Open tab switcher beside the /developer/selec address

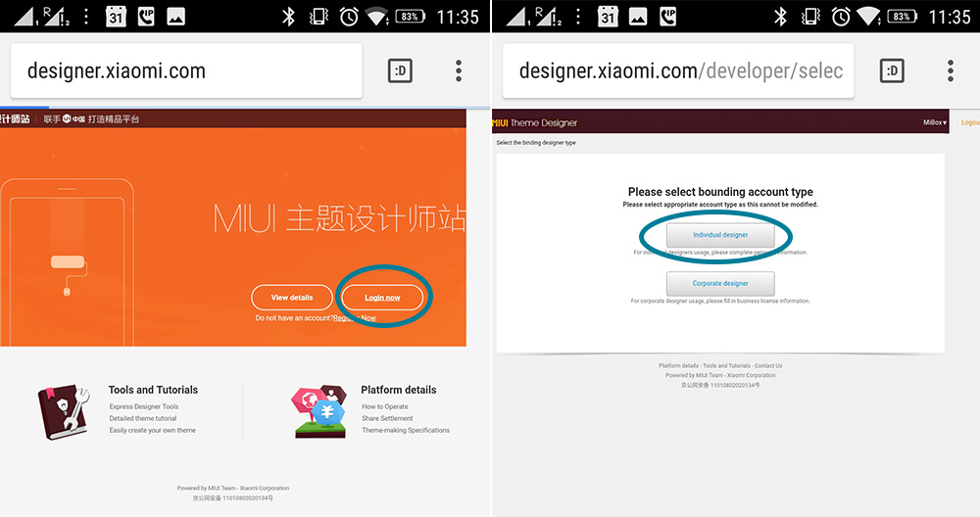click(892, 70)
